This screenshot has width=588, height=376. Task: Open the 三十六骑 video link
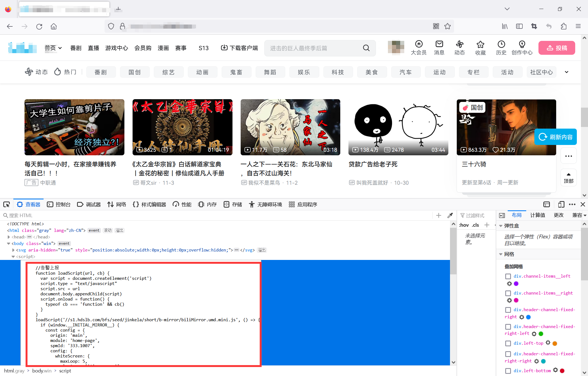pyautogui.click(x=474, y=164)
